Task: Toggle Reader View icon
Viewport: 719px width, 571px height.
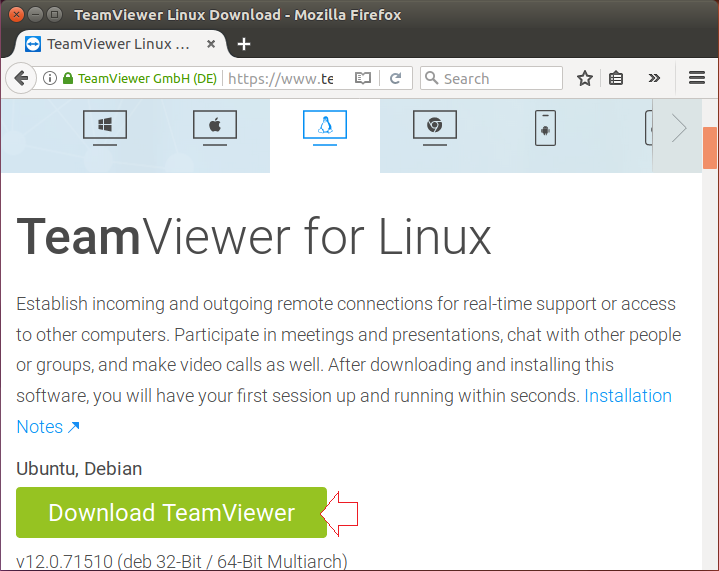Action: click(x=363, y=78)
